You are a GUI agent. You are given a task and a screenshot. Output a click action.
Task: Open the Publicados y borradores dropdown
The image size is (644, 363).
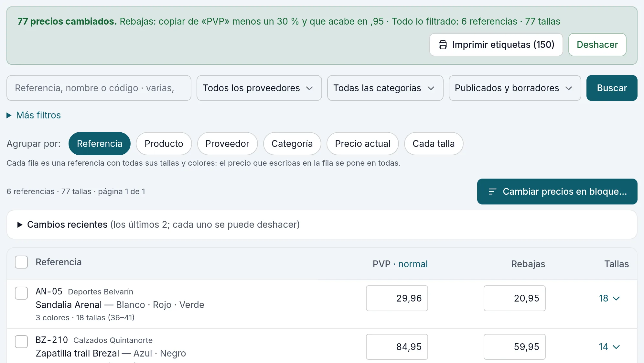(515, 88)
